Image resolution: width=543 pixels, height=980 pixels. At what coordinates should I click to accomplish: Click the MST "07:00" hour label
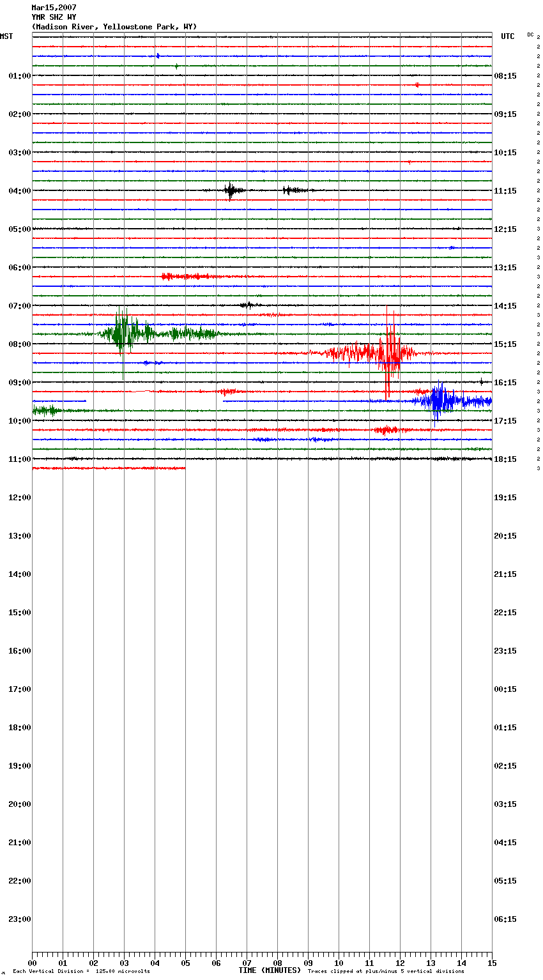[20, 306]
